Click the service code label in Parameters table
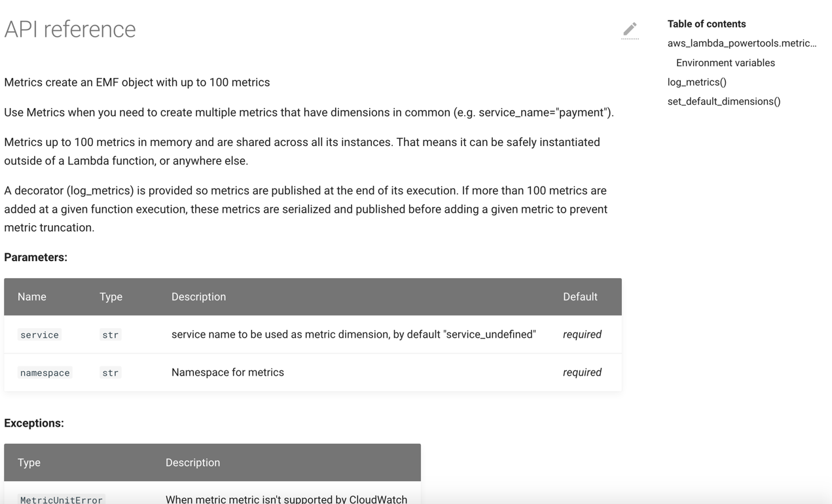 point(39,334)
